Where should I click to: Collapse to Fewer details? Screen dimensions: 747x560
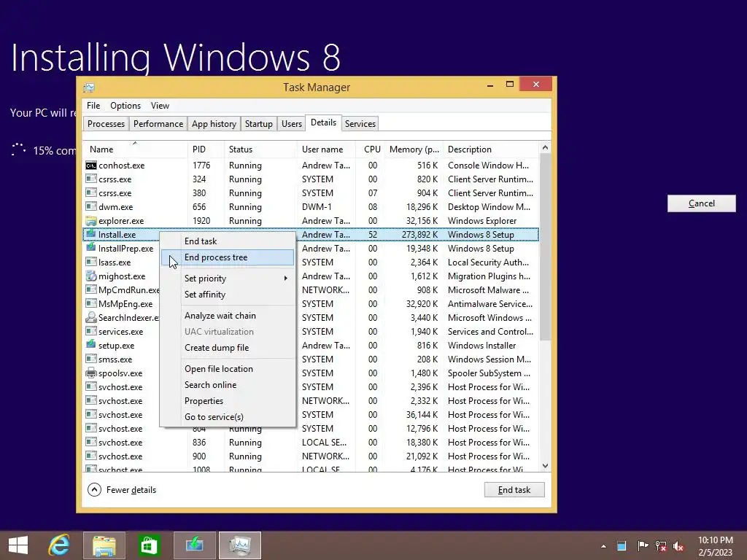pyautogui.click(x=122, y=490)
